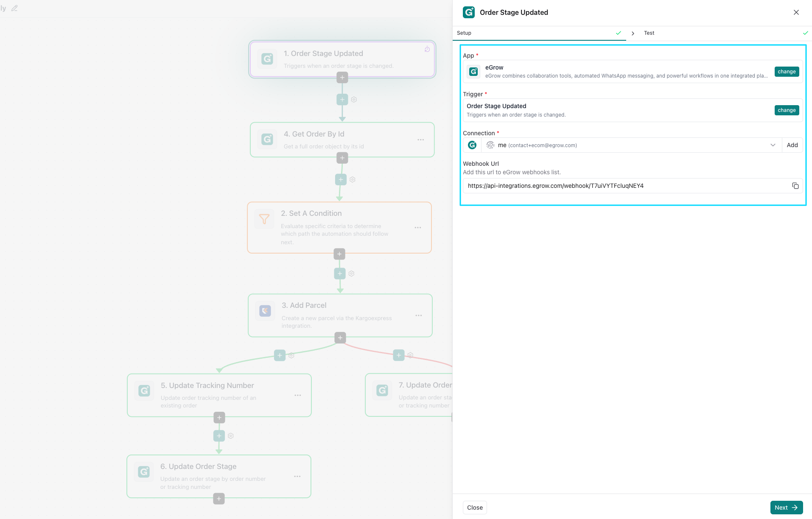The height and width of the screenshot is (519, 812).
Task: Click gray plus under Add Parcel node
Action: coord(340,338)
